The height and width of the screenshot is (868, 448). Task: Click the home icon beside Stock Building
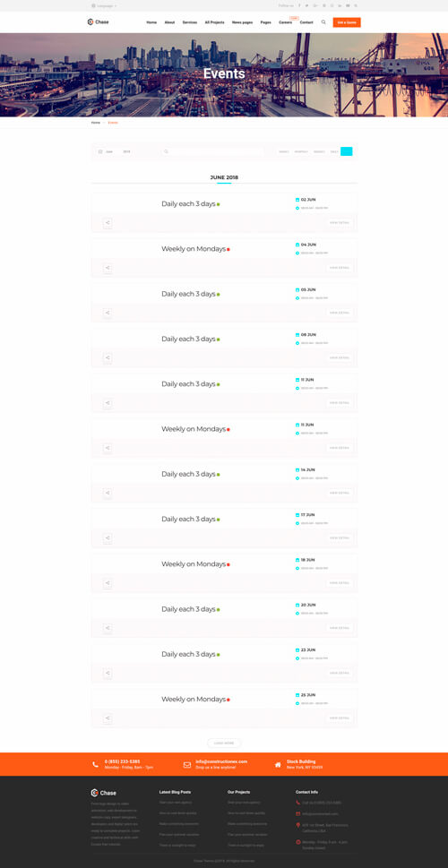[278, 764]
